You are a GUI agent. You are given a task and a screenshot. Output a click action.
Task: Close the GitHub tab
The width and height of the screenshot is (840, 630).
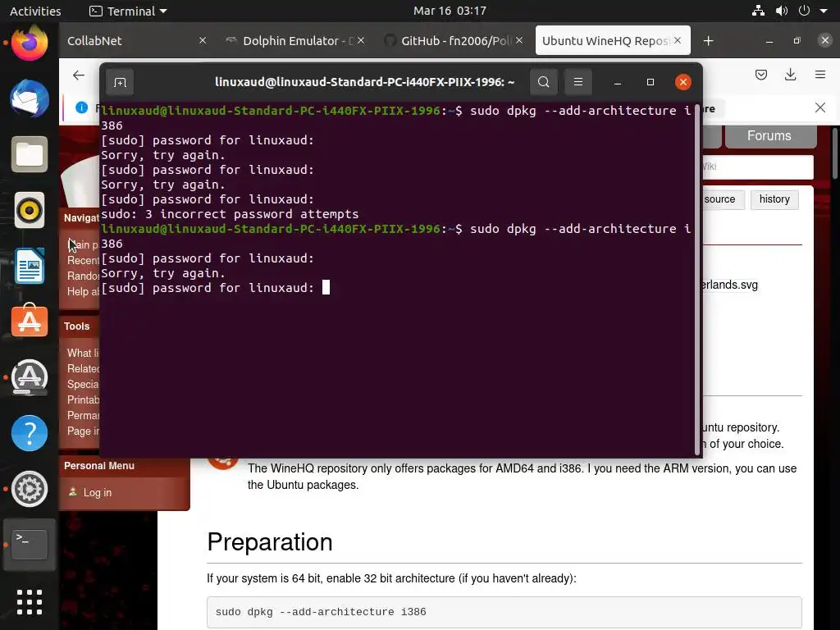[x=519, y=40]
